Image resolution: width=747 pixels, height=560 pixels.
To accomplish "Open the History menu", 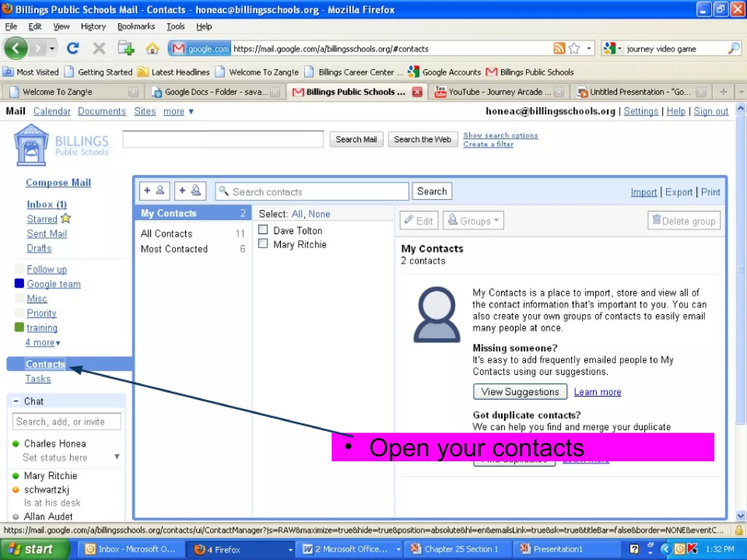I will pyautogui.click(x=93, y=26).
